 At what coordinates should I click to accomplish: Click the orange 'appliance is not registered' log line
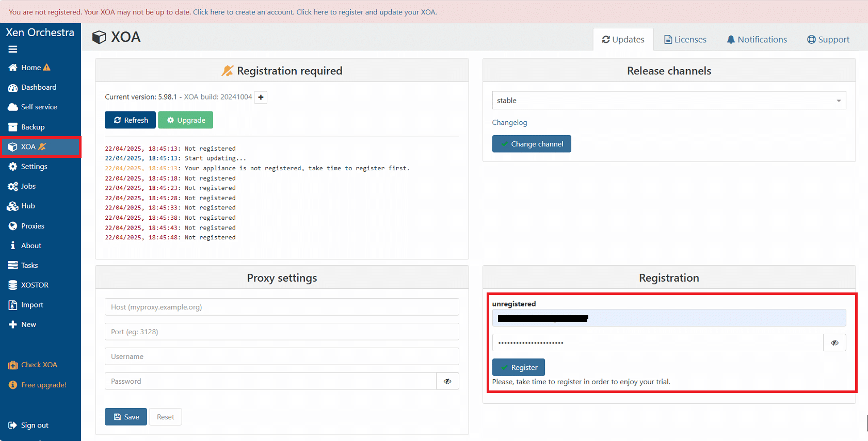[257, 168]
